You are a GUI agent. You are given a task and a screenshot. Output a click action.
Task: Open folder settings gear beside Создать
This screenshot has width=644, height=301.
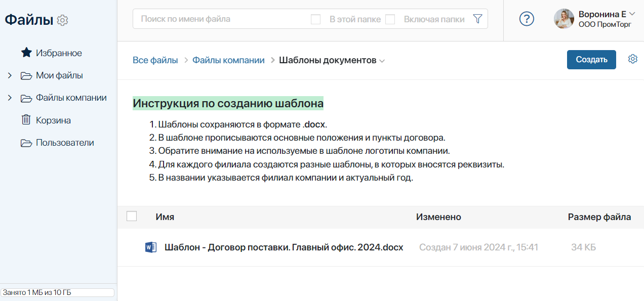click(x=632, y=59)
